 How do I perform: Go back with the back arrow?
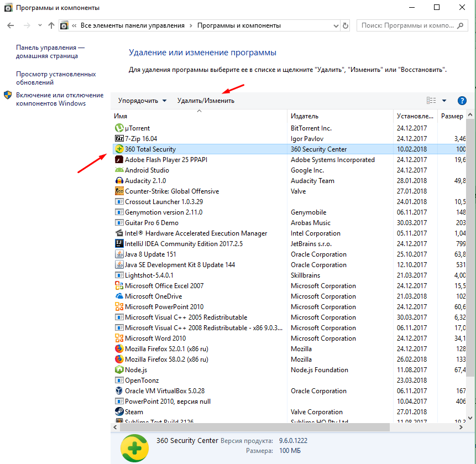click(11, 25)
